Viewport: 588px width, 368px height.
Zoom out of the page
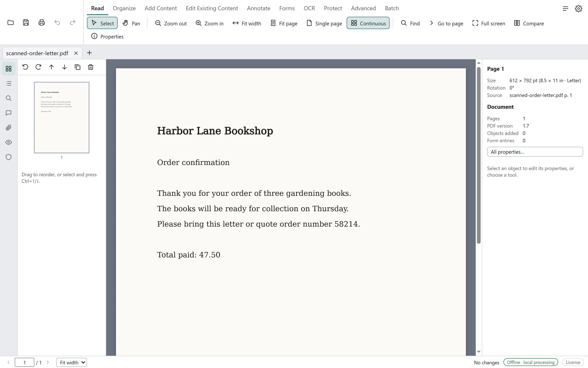click(x=171, y=23)
